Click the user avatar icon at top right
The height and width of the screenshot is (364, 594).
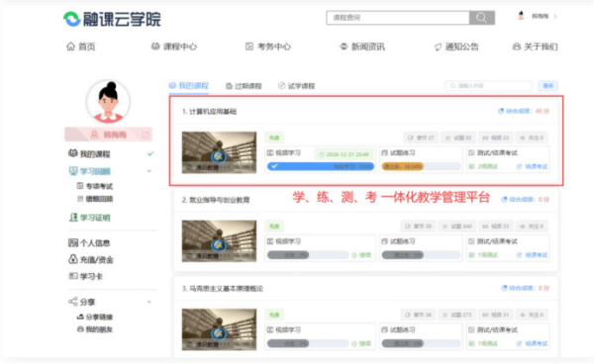(521, 16)
